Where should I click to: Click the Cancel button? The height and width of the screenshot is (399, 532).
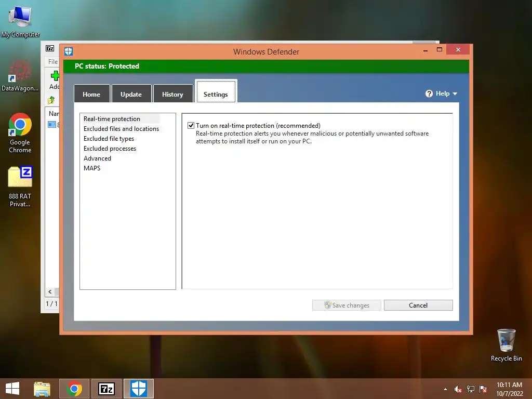point(418,305)
